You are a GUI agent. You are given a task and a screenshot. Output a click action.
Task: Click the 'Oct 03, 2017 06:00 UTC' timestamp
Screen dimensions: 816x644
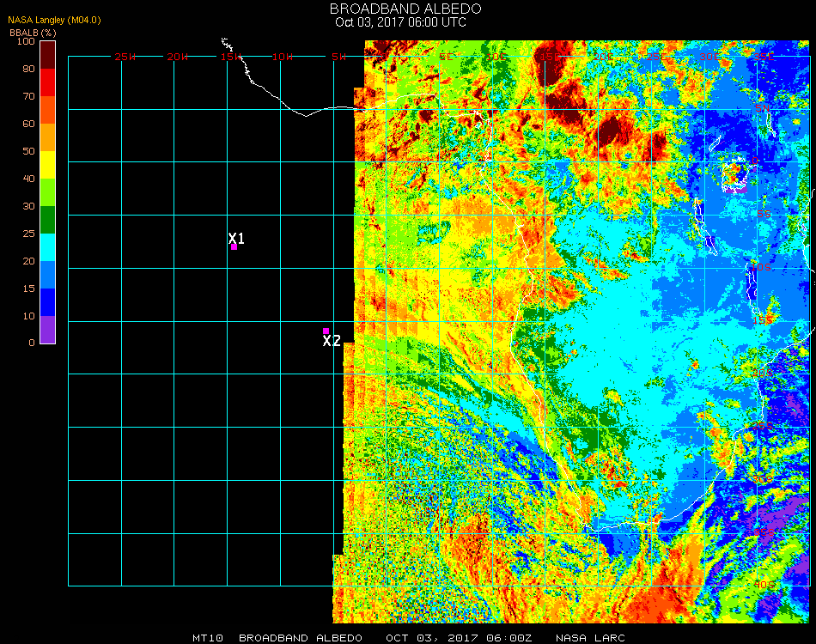click(x=401, y=22)
